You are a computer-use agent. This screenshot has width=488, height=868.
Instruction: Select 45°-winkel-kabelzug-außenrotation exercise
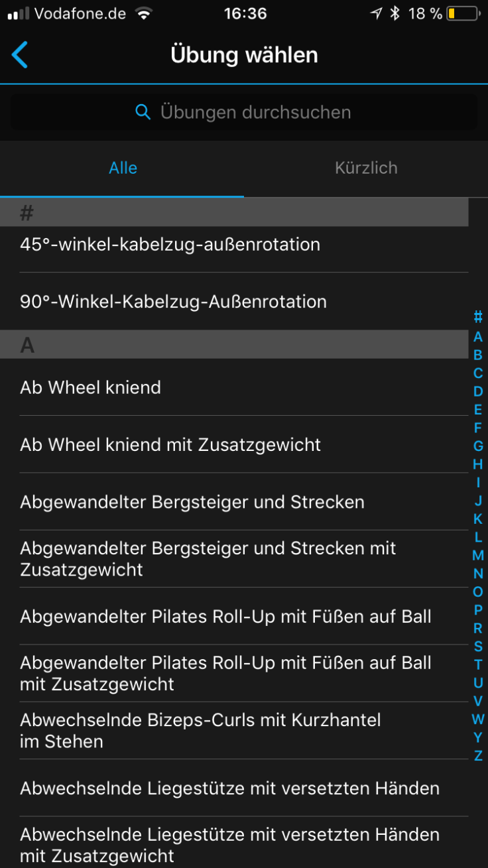point(170,245)
